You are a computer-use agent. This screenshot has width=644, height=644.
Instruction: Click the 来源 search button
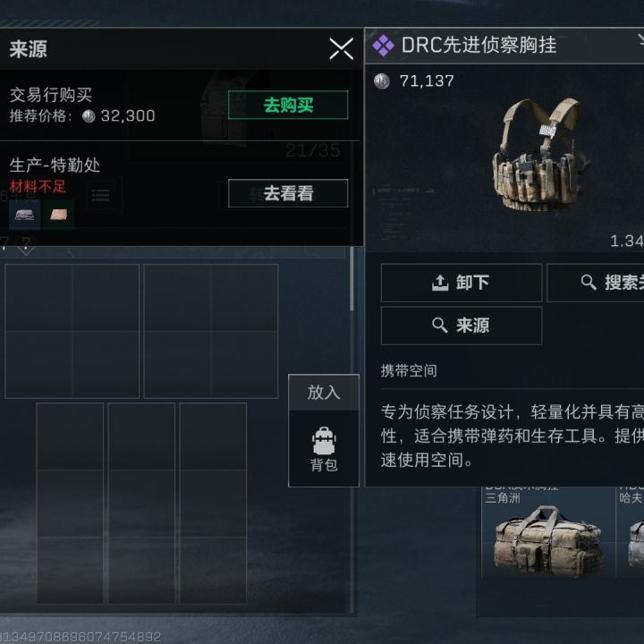click(x=462, y=326)
